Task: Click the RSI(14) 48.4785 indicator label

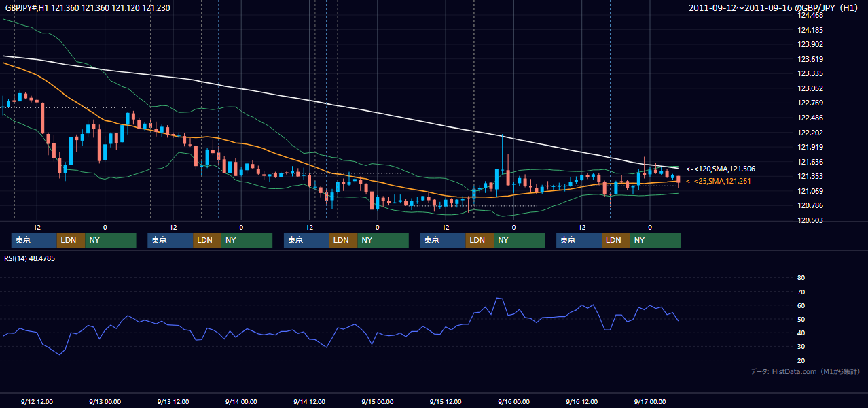Action: (x=29, y=258)
